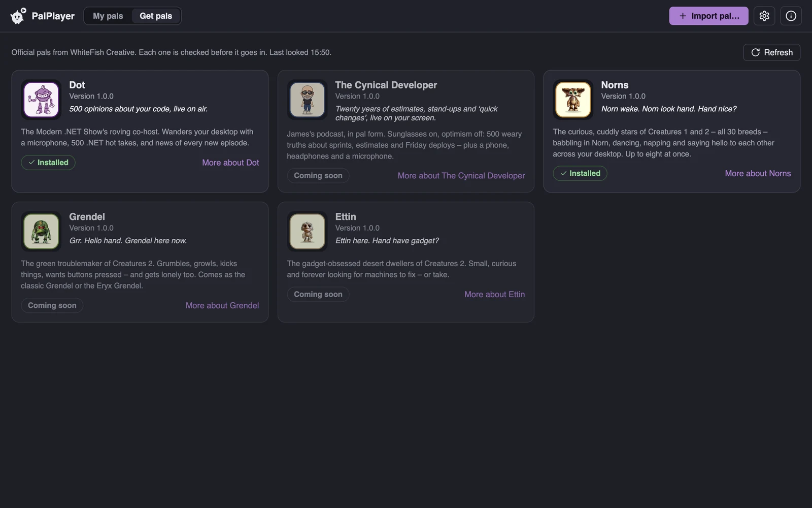Click the Ettin avatar image
Image resolution: width=812 pixels, height=508 pixels.
307,231
